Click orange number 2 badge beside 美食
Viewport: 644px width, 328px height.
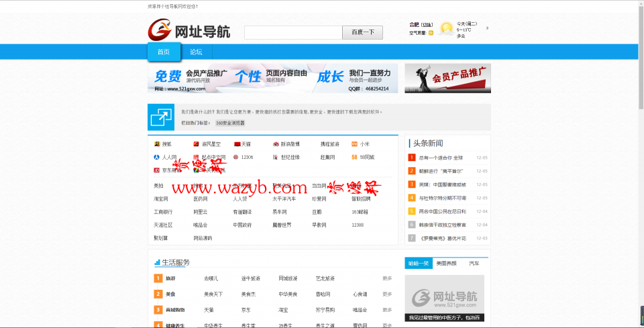(x=158, y=294)
